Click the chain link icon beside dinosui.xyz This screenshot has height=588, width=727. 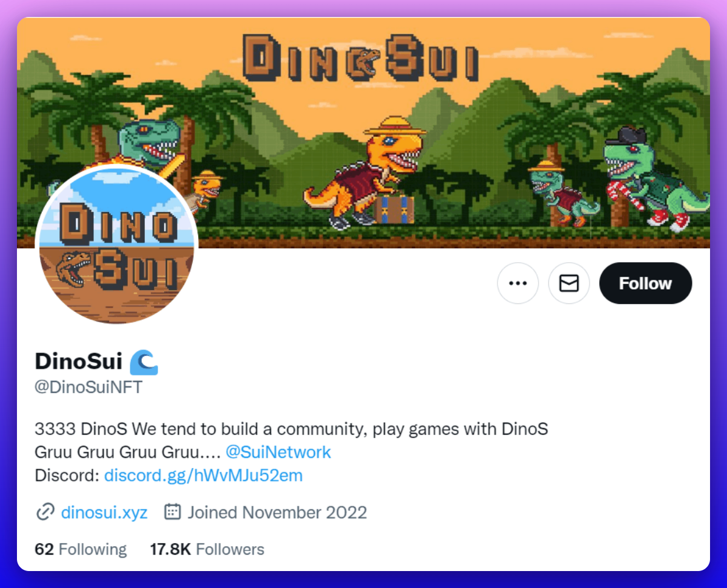45,512
